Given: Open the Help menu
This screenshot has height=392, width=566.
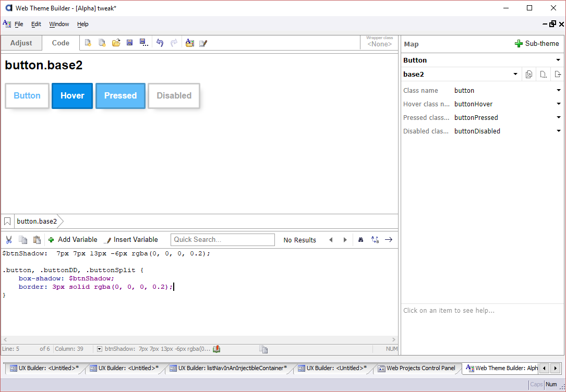Looking at the screenshot, I should click(x=82, y=24).
